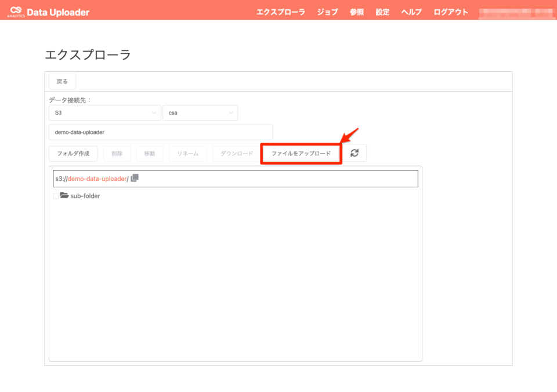Toggle selection of the sub-folder entry
The image size is (557, 392).
(x=56, y=196)
